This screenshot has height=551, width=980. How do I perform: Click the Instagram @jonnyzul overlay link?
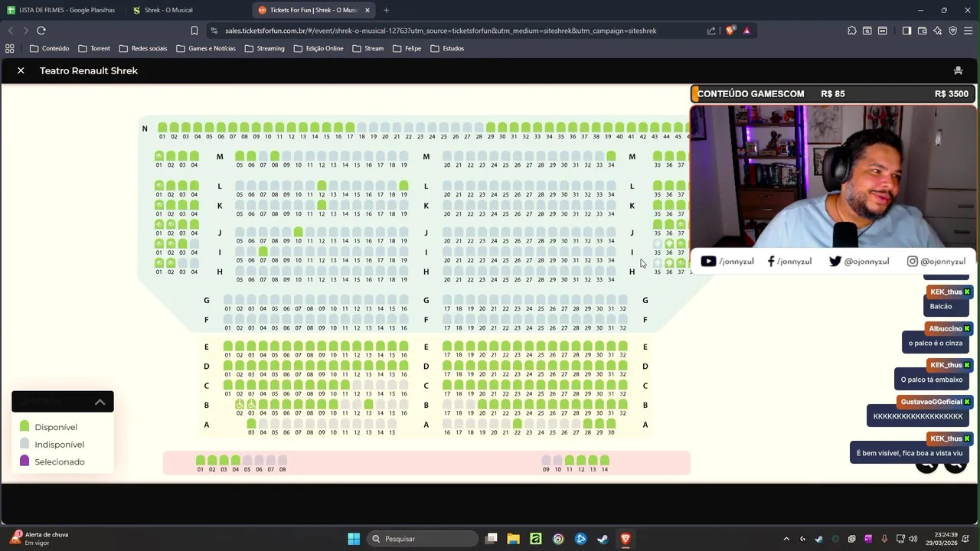click(936, 261)
